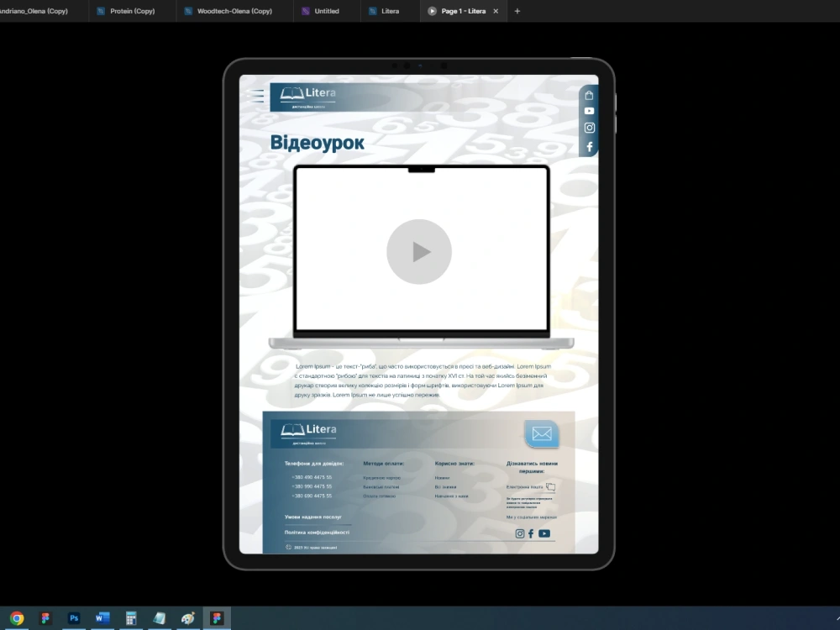The width and height of the screenshot is (840, 630).
Task: Click phone number +380 490 4475 55
Action: [312, 477]
